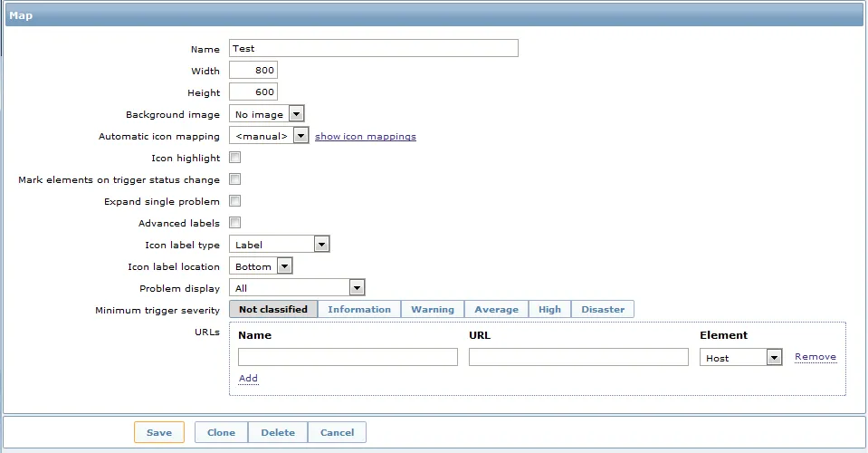Click the URLs field label
The image size is (868, 453).
pos(207,333)
